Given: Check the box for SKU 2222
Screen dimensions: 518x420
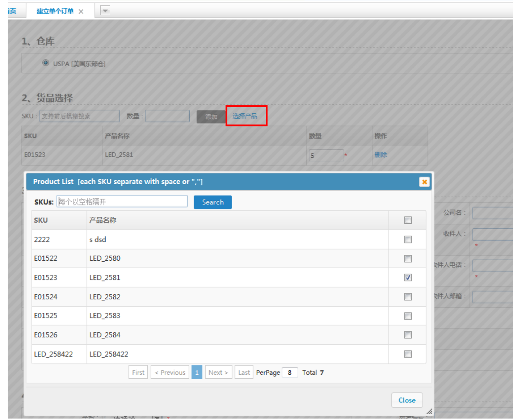Looking at the screenshot, I should (408, 239).
